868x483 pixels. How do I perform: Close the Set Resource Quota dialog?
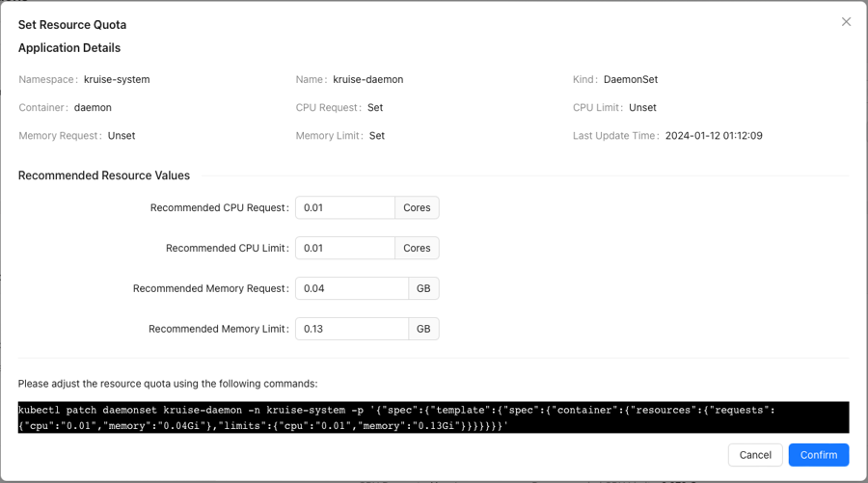[846, 21]
